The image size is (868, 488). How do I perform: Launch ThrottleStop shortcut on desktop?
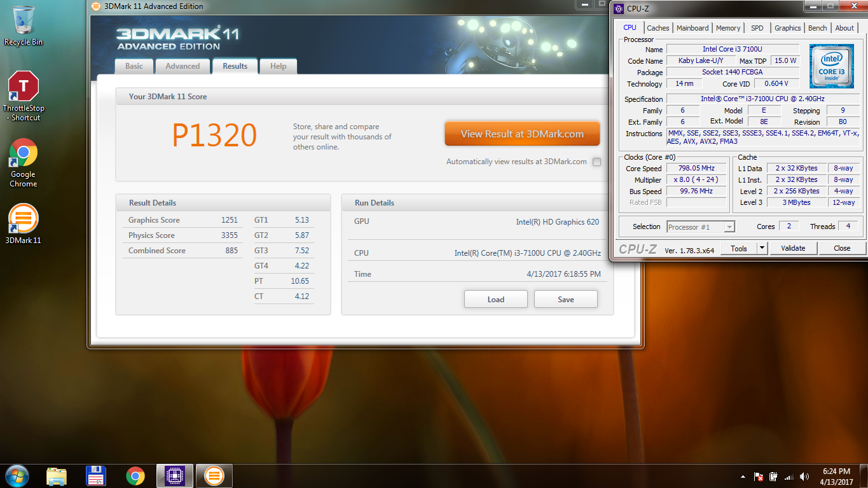(x=24, y=96)
